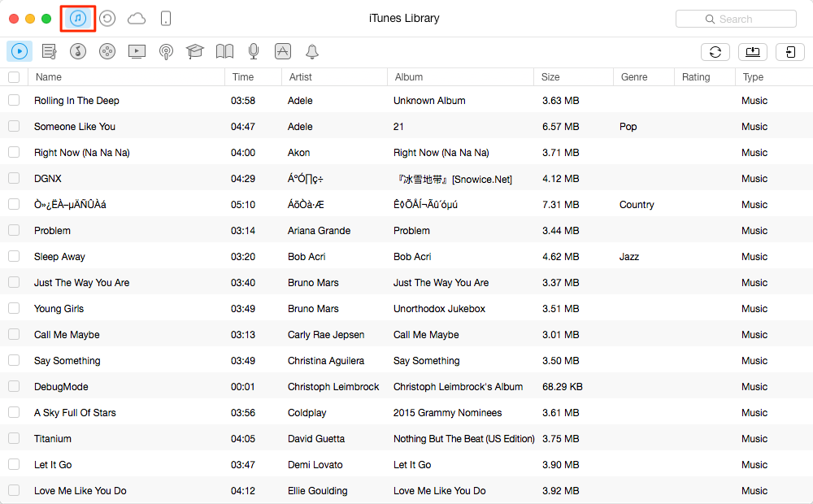Image resolution: width=813 pixels, height=504 pixels.
Task: Open the iTunes U graduation cap category
Action: click(195, 52)
